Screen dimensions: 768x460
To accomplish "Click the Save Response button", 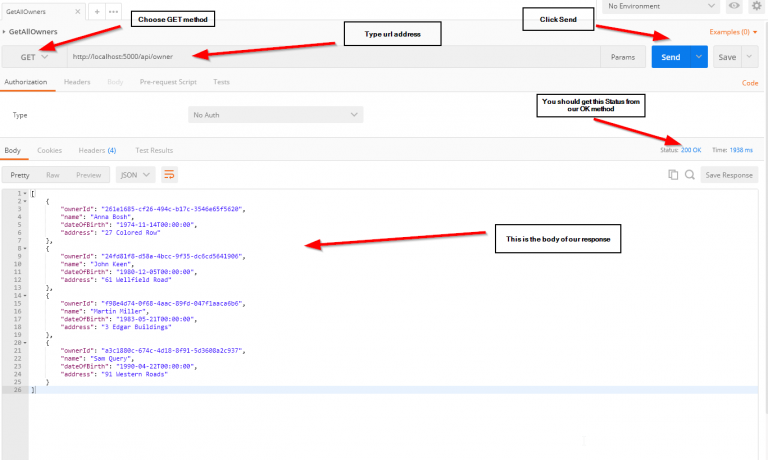I will point(728,175).
